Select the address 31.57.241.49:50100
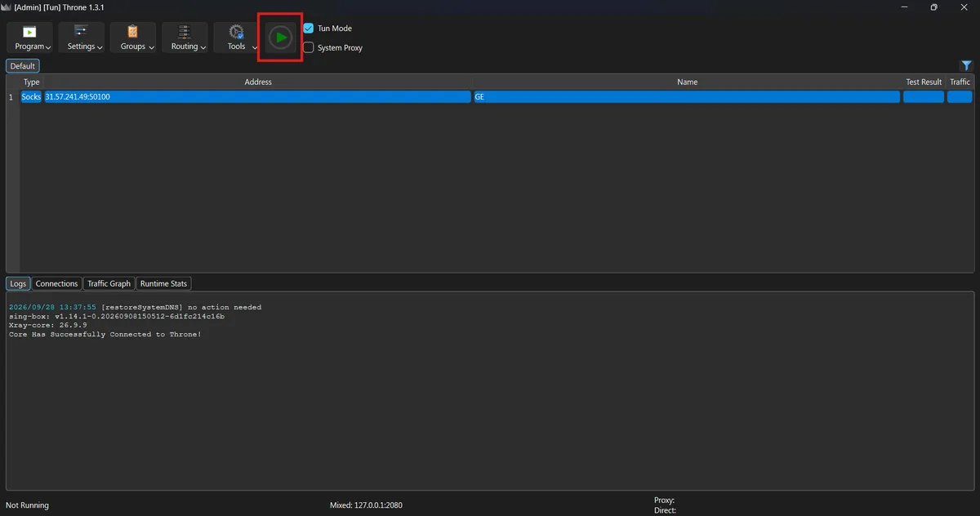The height and width of the screenshot is (516, 980). point(257,97)
